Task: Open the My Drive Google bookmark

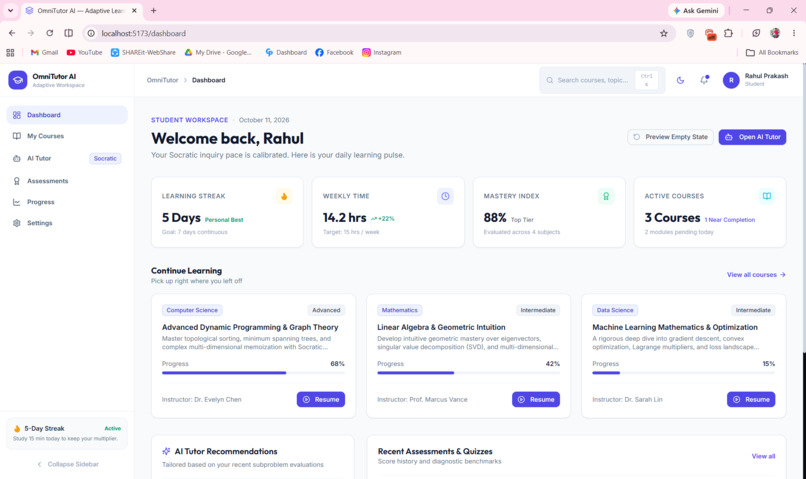Action: [x=218, y=52]
